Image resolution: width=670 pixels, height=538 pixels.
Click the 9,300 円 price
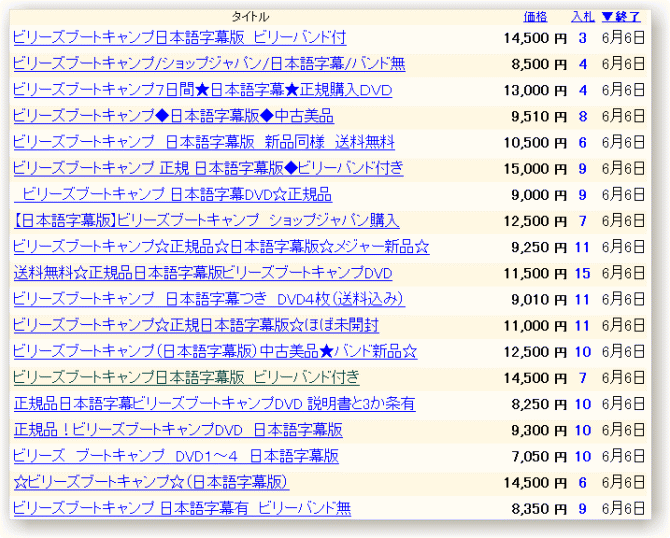coord(539,430)
